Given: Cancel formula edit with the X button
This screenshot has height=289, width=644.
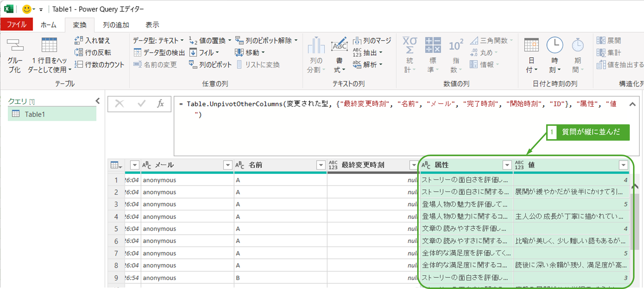Looking at the screenshot, I should point(119,104).
